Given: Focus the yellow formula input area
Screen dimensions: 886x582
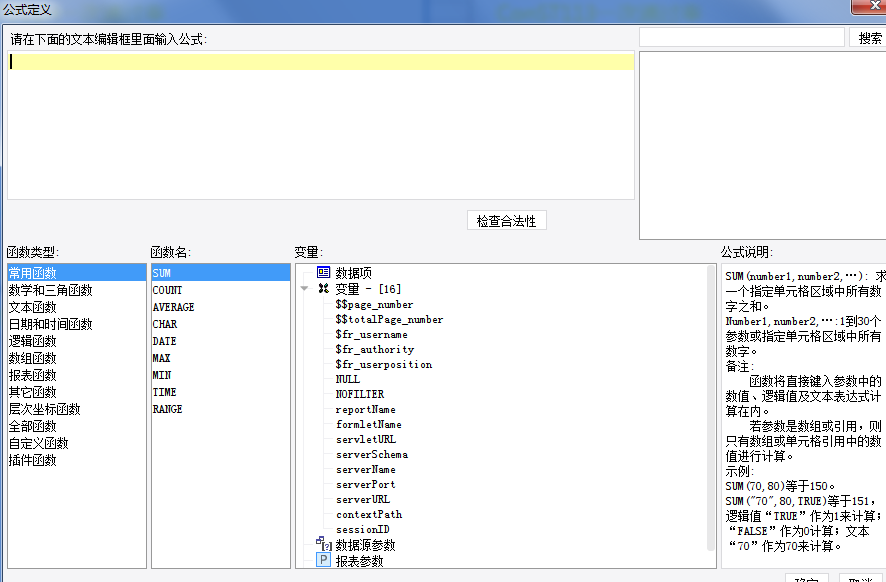Looking at the screenshot, I should coord(320,62).
